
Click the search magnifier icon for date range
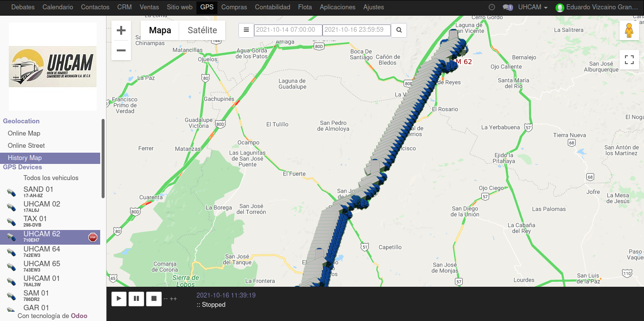pyautogui.click(x=399, y=30)
